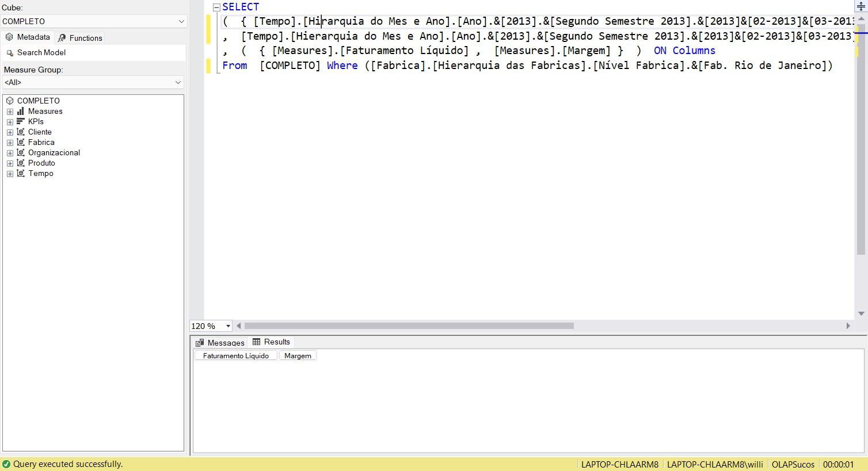Screen dimensions: 868x471
Task: Click LAPTOP-CHLAARM8\willi user in status bar
Action: point(715,465)
